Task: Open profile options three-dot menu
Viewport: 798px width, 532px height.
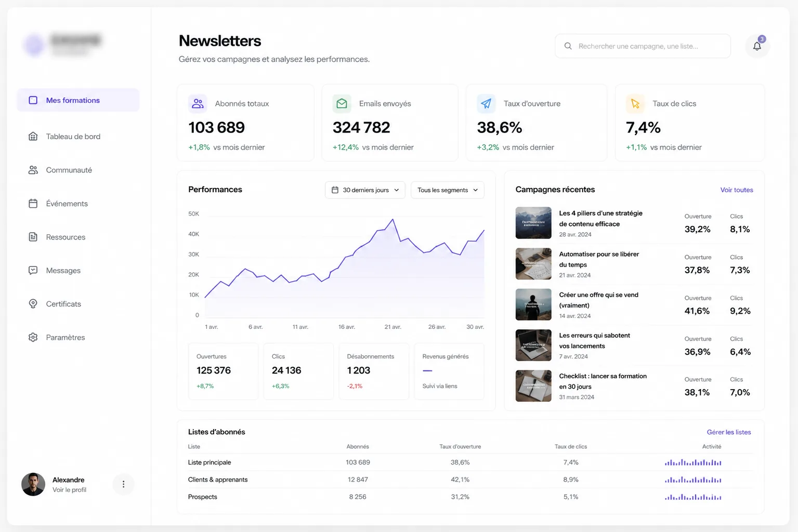Action: pos(123,484)
